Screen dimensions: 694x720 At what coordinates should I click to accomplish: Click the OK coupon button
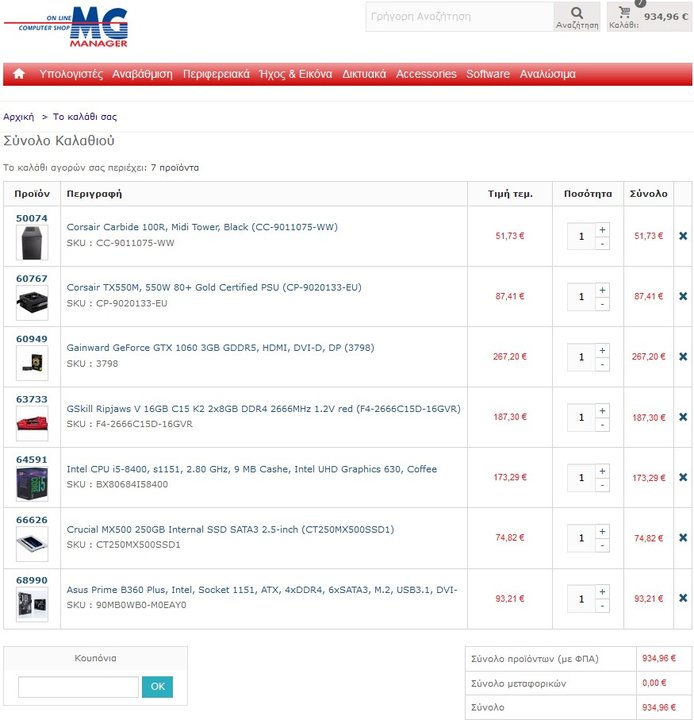pyautogui.click(x=158, y=686)
